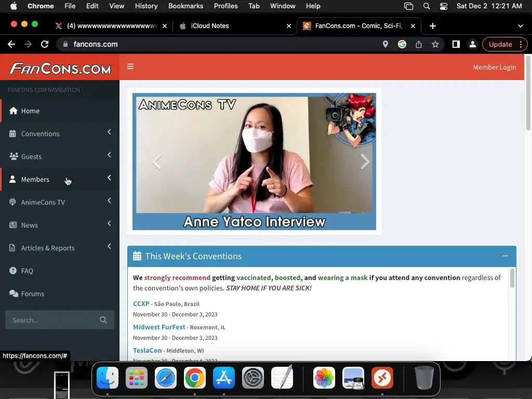Click the location pin icon in address bar
Viewport: 532px width, 399px height.
click(385, 44)
